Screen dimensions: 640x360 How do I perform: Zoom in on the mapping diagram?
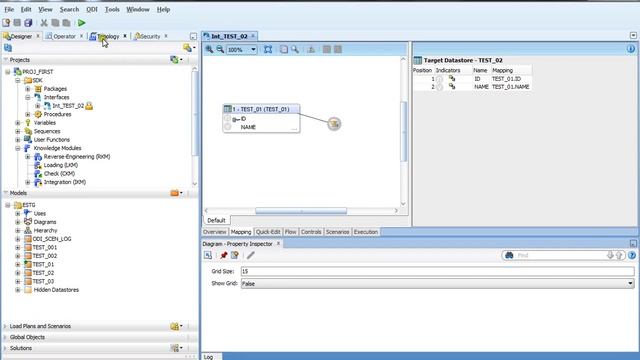click(x=209, y=49)
